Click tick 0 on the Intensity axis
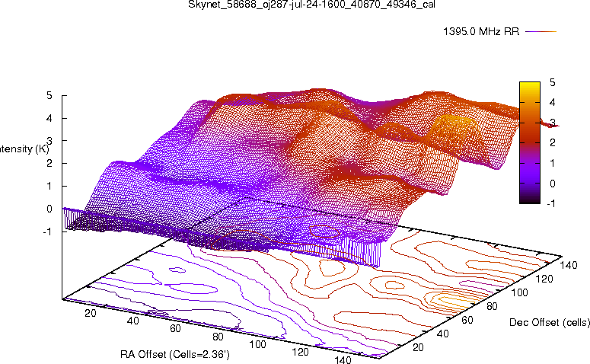 click(49, 209)
